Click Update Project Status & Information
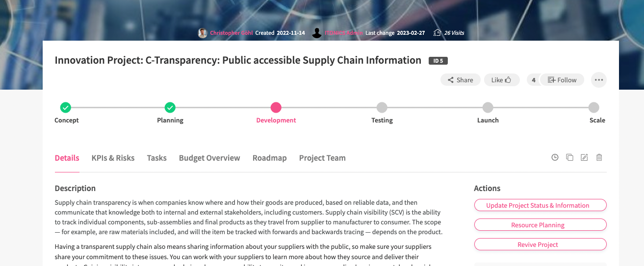644x266 pixels. (540, 205)
